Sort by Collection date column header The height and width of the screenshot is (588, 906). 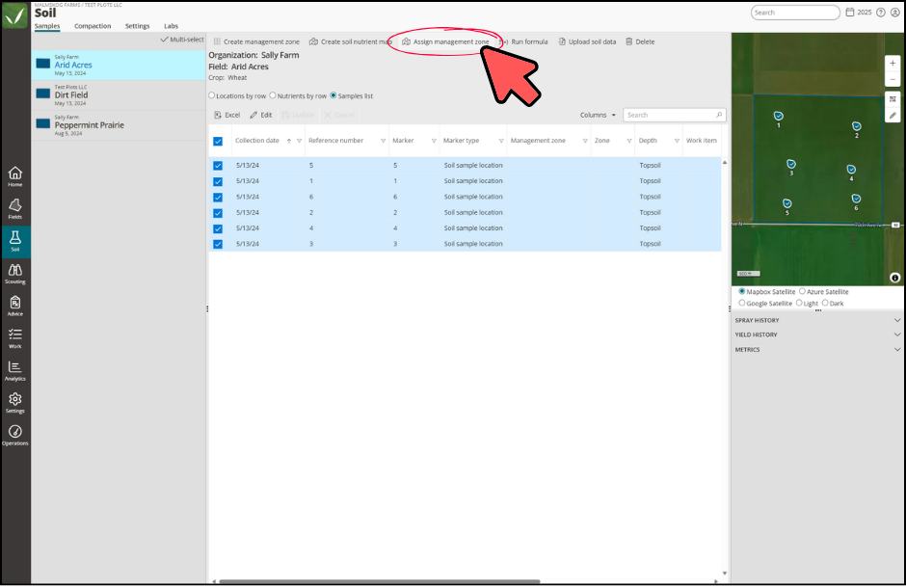(x=257, y=141)
